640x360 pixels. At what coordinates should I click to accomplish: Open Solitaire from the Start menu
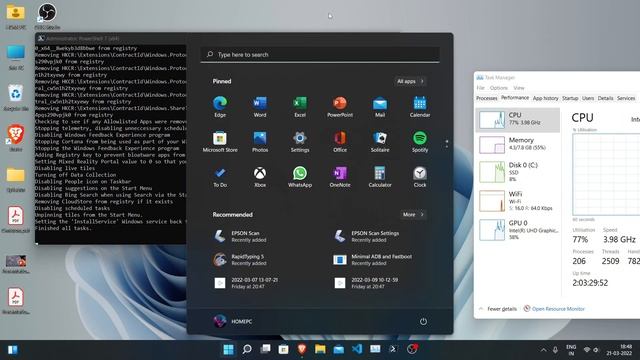click(380, 142)
